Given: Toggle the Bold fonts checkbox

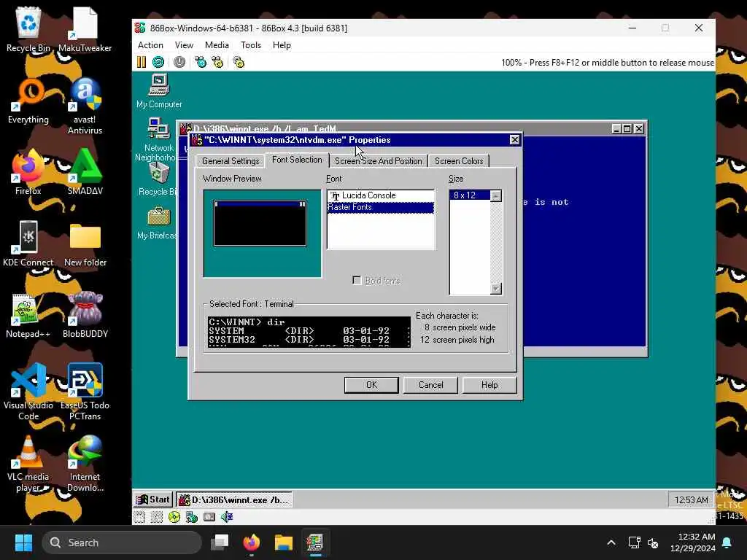Looking at the screenshot, I should point(357,281).
